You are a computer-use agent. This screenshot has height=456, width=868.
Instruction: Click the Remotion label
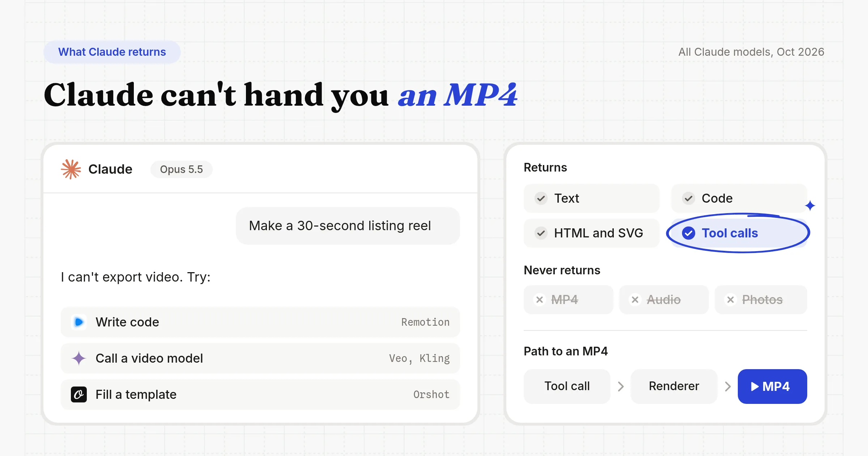[426, 322]
